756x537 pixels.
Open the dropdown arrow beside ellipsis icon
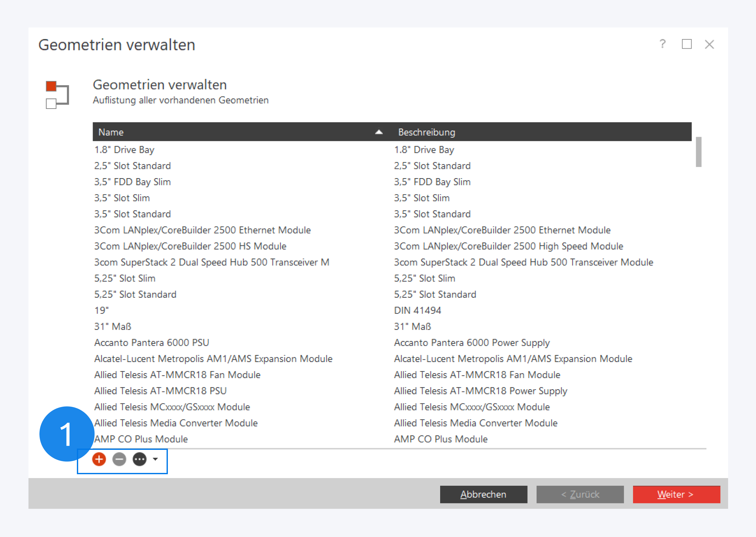click(x=155, y=459)
